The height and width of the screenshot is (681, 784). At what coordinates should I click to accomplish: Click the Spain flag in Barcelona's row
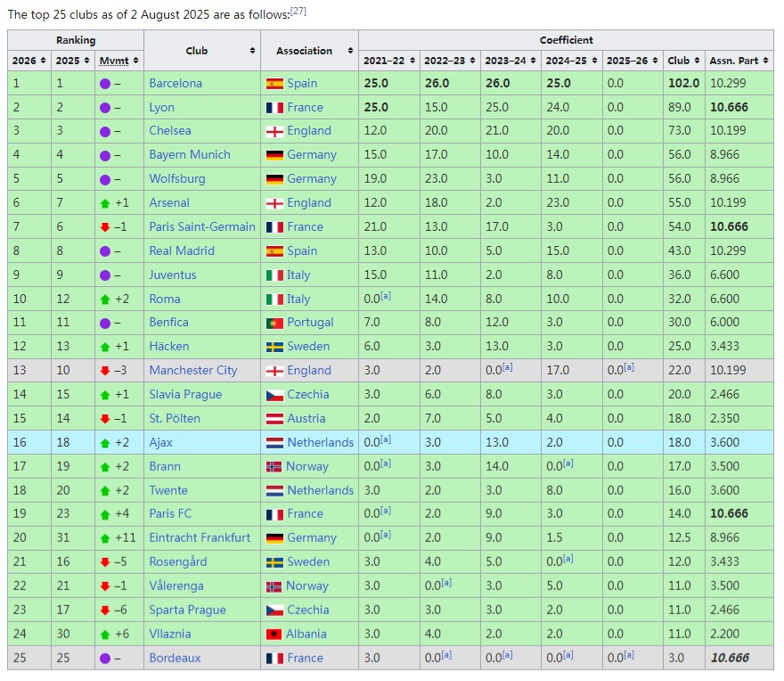274,84
